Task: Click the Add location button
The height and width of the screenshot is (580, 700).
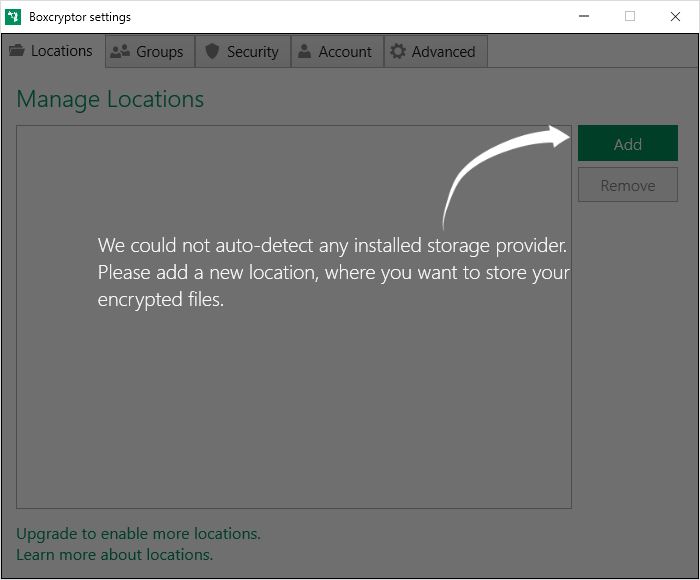Action: pyautogui.click(x=628, y=143)
